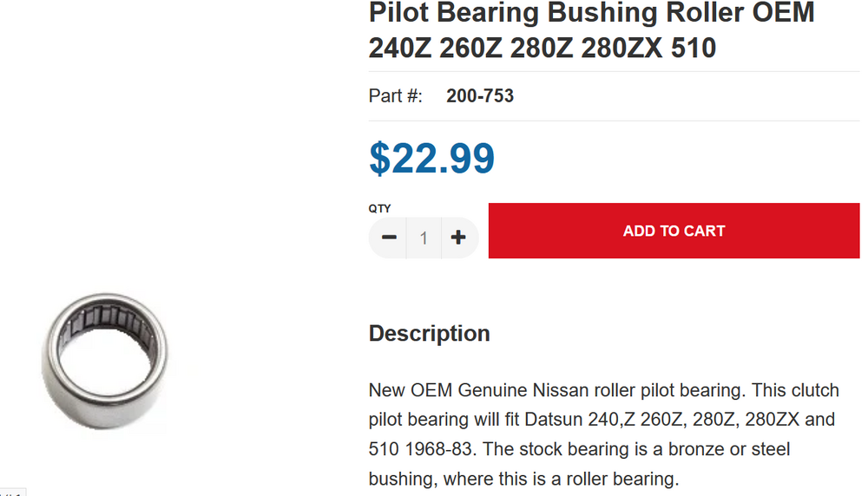Decrease quantity with the minus button
The image size is (868, 496).
tap(388, 238)
